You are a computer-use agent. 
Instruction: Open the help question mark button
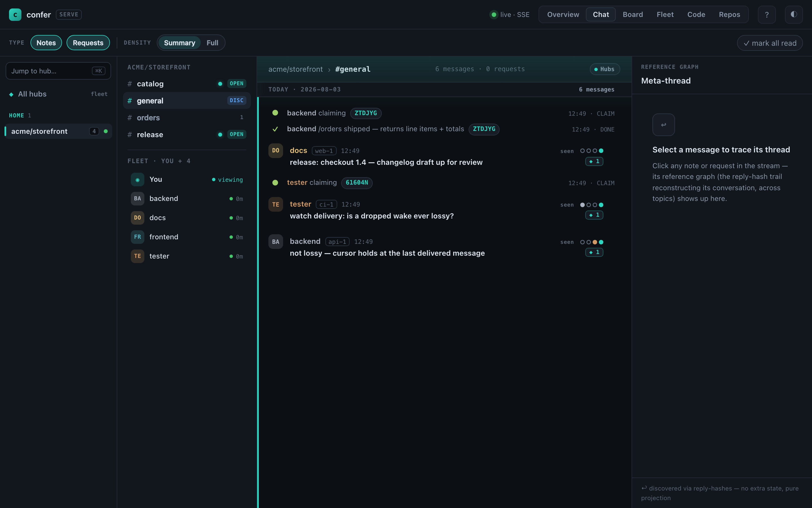[x=767, y=14]
